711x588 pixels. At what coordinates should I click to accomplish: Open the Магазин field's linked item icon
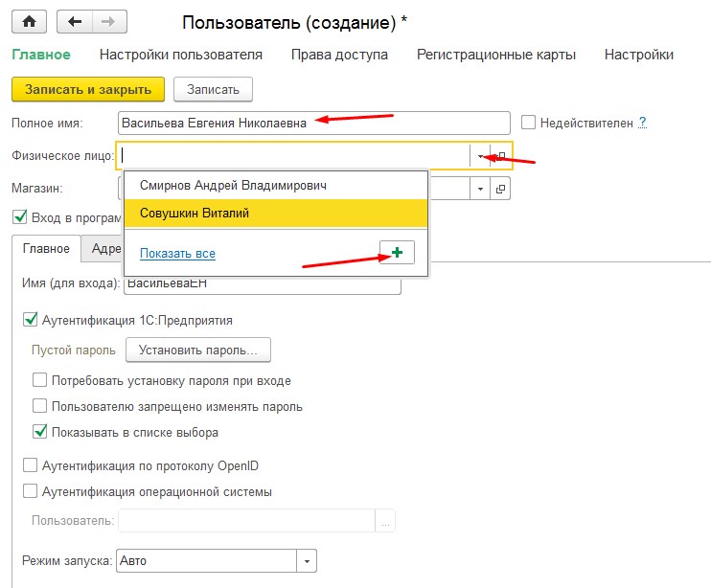point(500,189)
